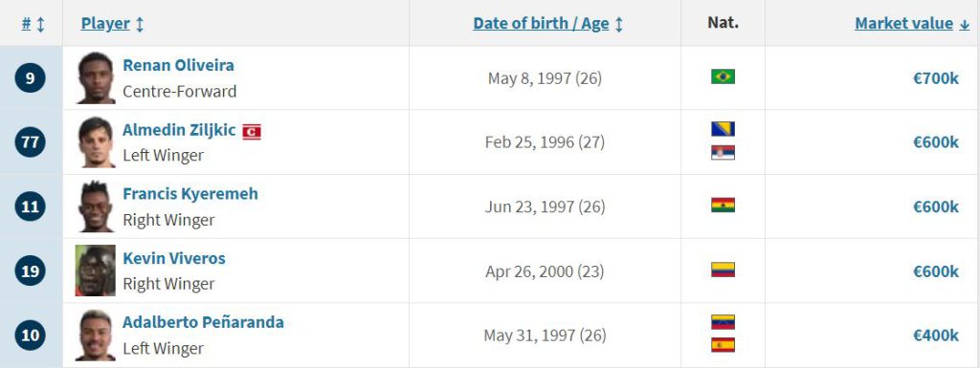Sort by the shirt number # column
Image resolution: width=980 pixels, height=368 pixels.
pos(33,24)
